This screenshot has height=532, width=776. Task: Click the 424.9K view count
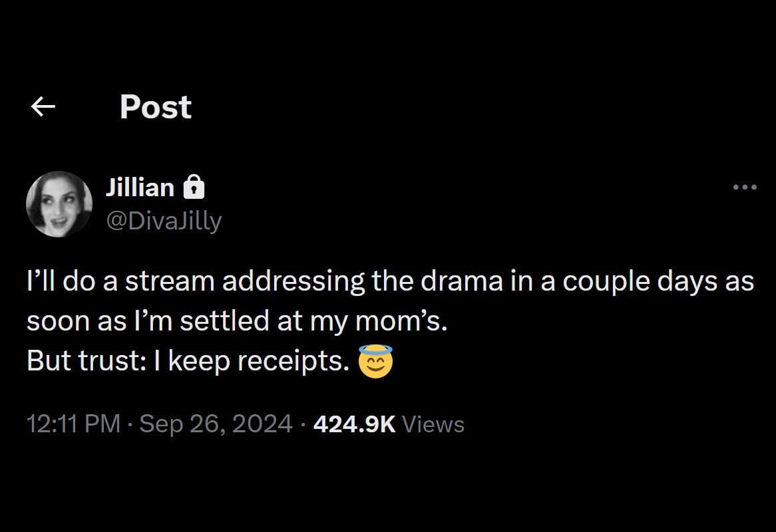[x=354, y=424]
